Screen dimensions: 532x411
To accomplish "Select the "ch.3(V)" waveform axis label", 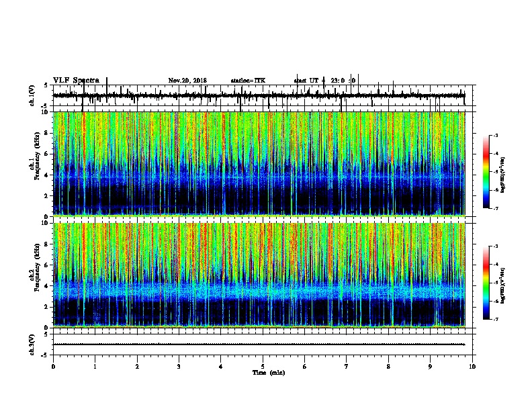I will [x=32, y=345].
